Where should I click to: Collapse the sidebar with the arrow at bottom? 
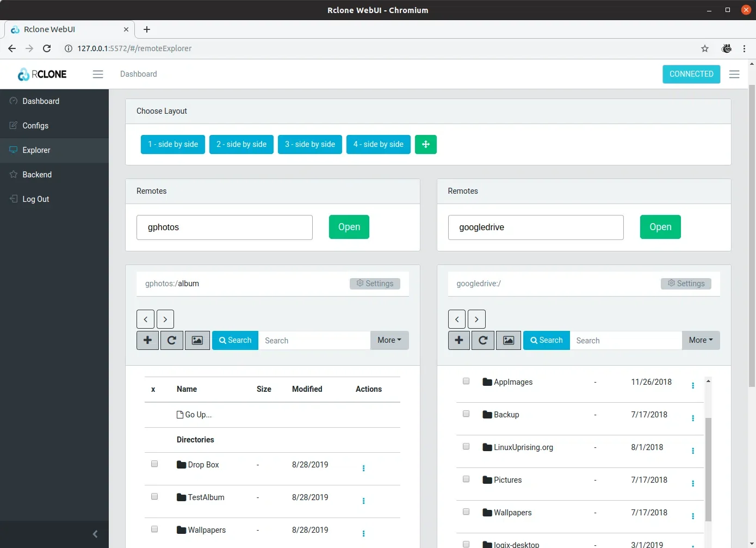95,534
